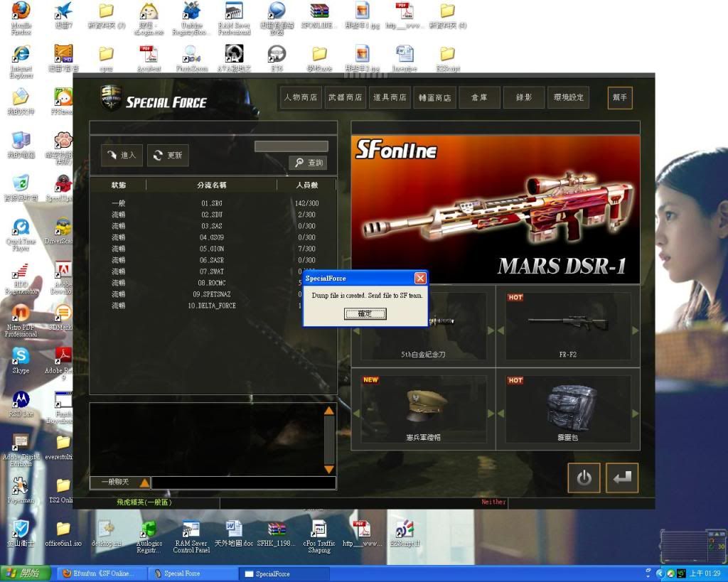Click the channel search input field
Viewport: 728px width, 582px height.
(291, 146)
